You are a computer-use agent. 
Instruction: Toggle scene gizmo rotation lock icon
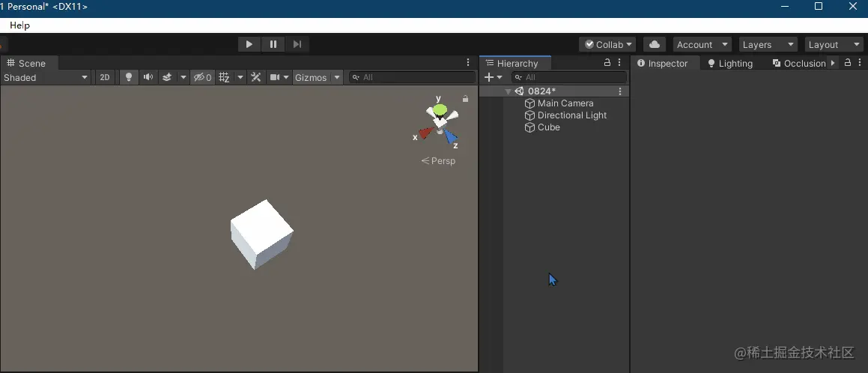point(466,99)
